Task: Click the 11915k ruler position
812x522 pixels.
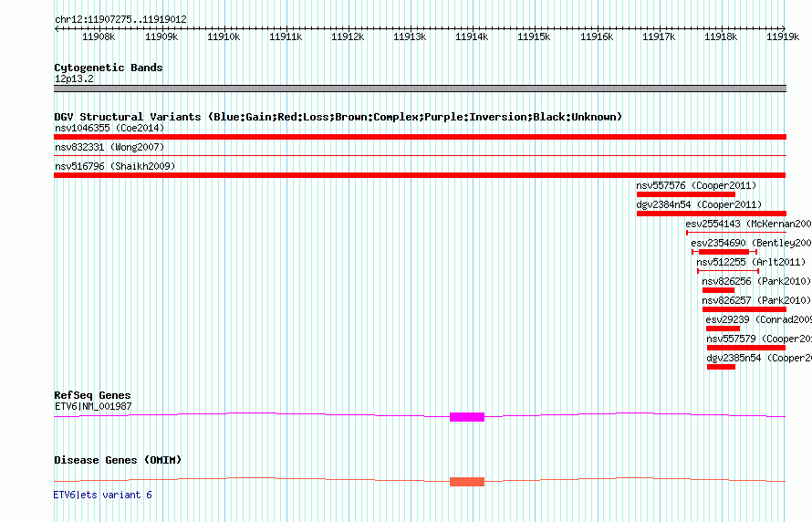Action: (x=534, y=37)
